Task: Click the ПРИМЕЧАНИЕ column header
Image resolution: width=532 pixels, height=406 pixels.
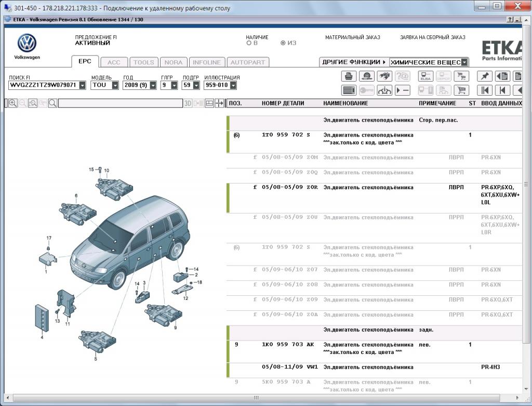Action: point(437,103)
